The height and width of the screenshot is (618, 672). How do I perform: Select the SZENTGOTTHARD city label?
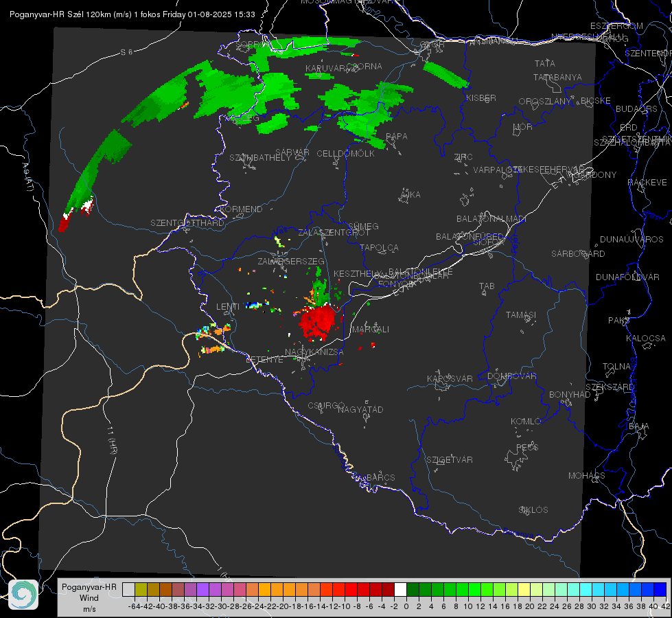(x=187, y=222)
